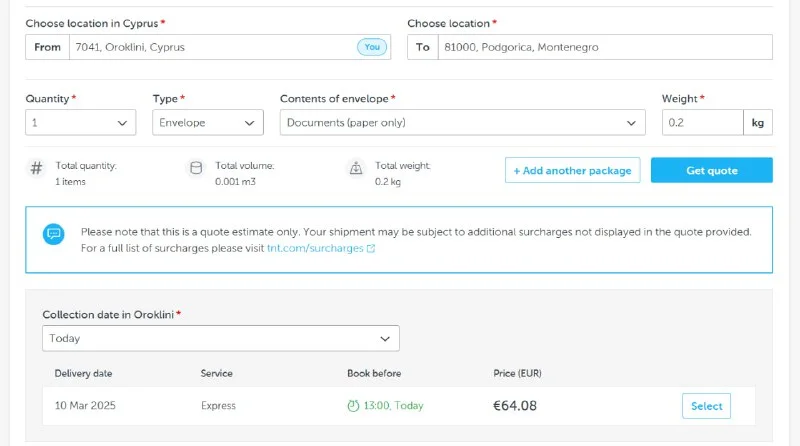Viewport: 800px width, 446px height.
Task: Click the hash total quantity icon
Action: pyautogui.click(x=37, y=169)
